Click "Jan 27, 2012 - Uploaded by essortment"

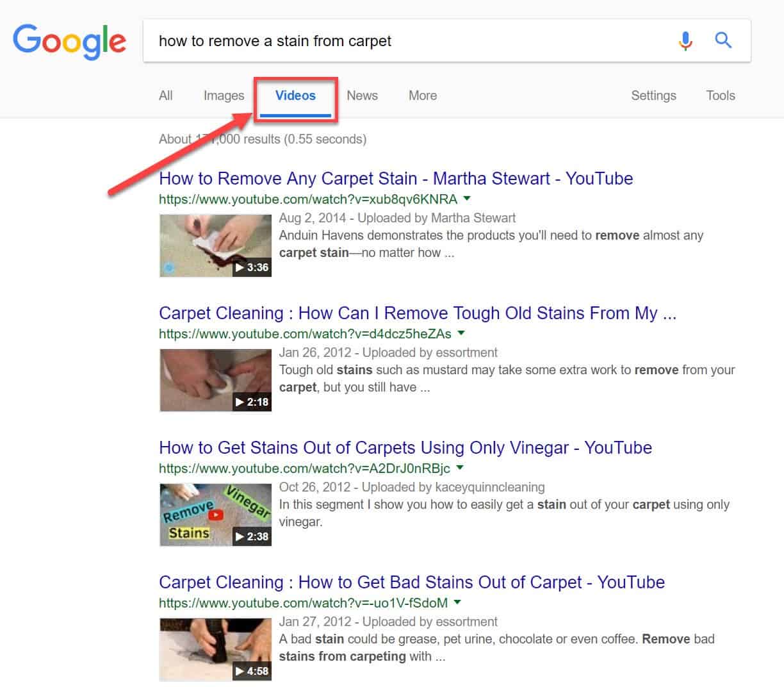point(388,622)
